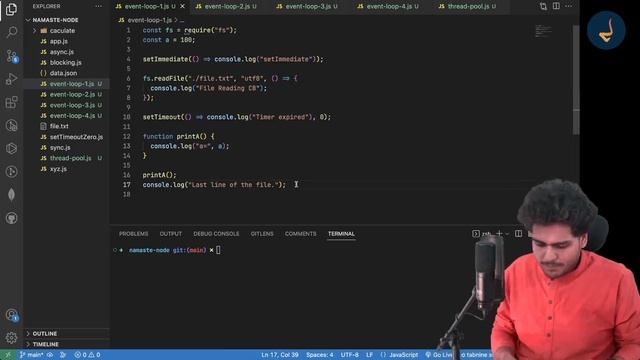Open the COMMENTS panel tab

coord(300,234)
